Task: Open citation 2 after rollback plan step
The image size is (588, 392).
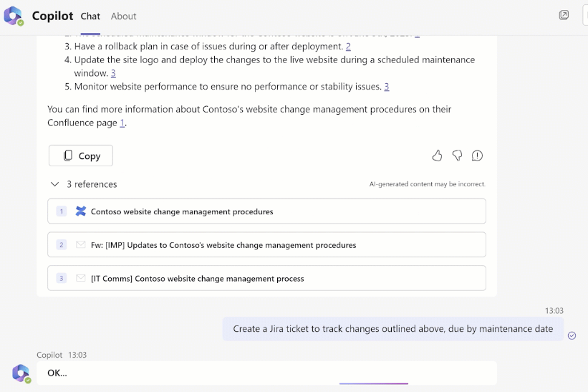Action: click(x=348, y=46)
